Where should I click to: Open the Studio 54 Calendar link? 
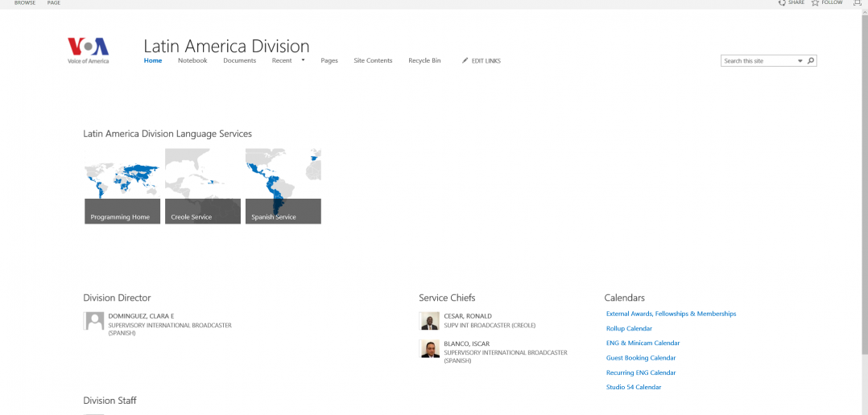coord(634,388)
